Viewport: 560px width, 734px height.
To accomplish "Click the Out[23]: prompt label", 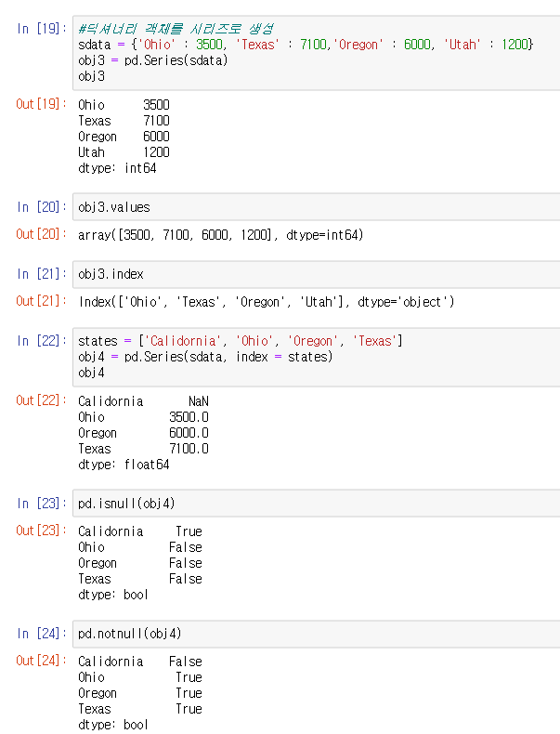I will (x=41, y=531).
